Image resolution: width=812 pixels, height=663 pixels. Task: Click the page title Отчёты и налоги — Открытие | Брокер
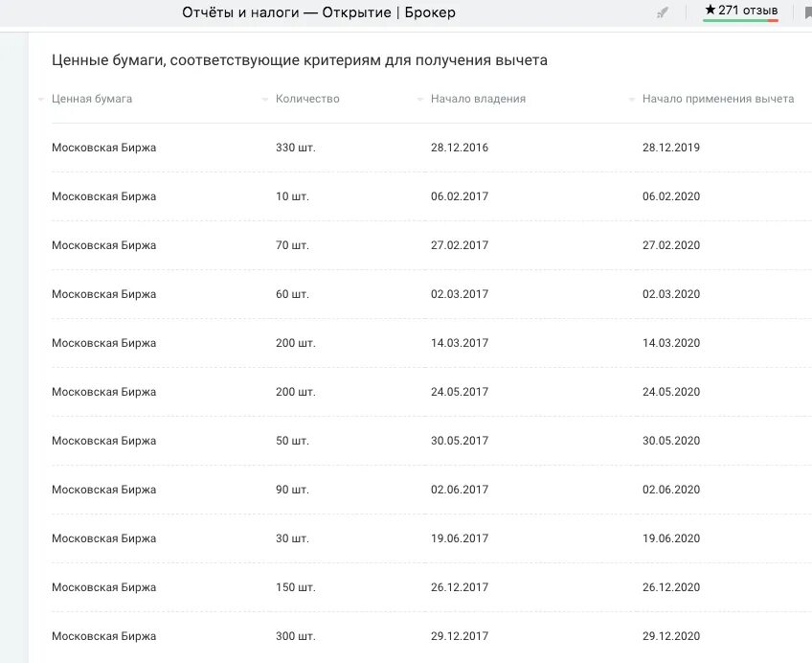coord(319,12)
